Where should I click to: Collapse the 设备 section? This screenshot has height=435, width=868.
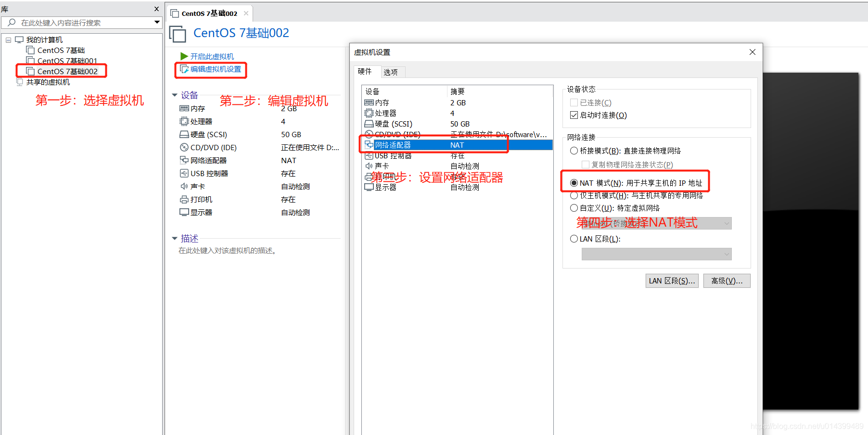(175, 95)
